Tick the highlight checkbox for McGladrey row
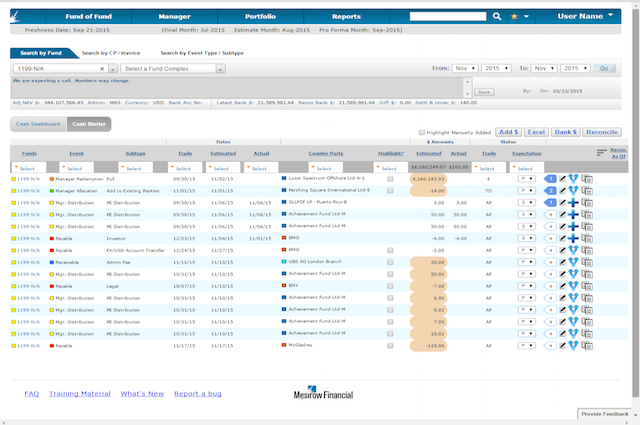 [390, 345]
